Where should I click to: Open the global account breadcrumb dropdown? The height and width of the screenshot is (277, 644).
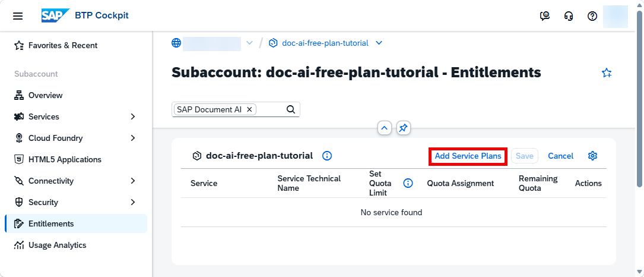tap(249, 43)
